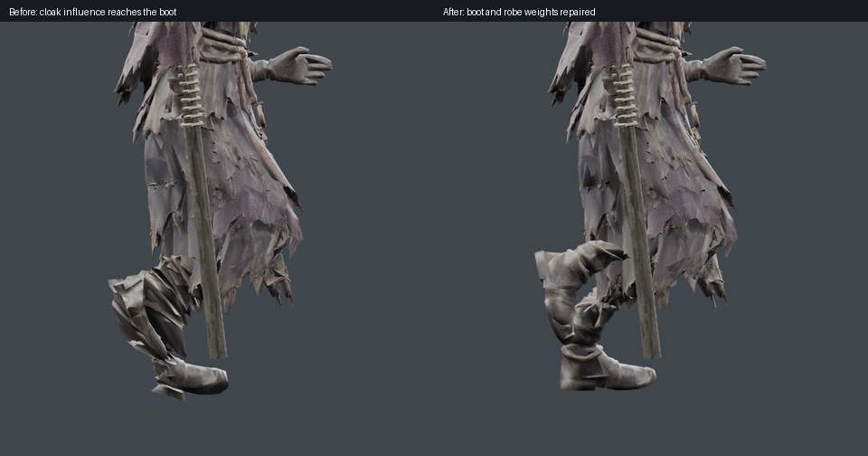The image size is (868, 456).
Task: Click the 'Before: cloak influence reaches the boot' caption
Action: pos(92,12)
